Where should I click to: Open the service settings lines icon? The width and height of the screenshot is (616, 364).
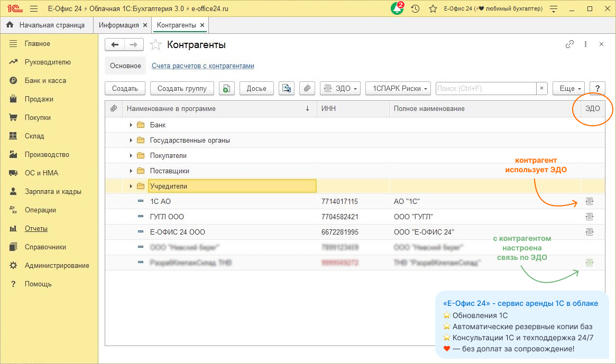[554, 8]
